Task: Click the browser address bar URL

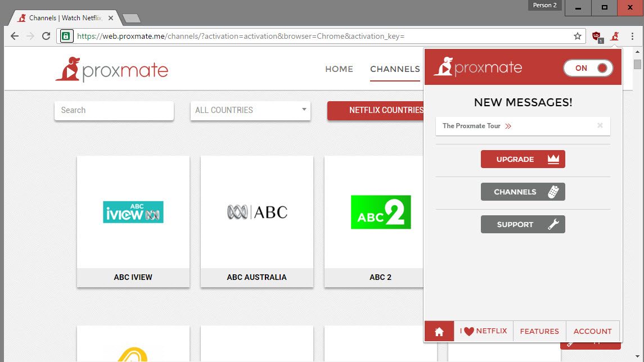Action: [241, 36]
